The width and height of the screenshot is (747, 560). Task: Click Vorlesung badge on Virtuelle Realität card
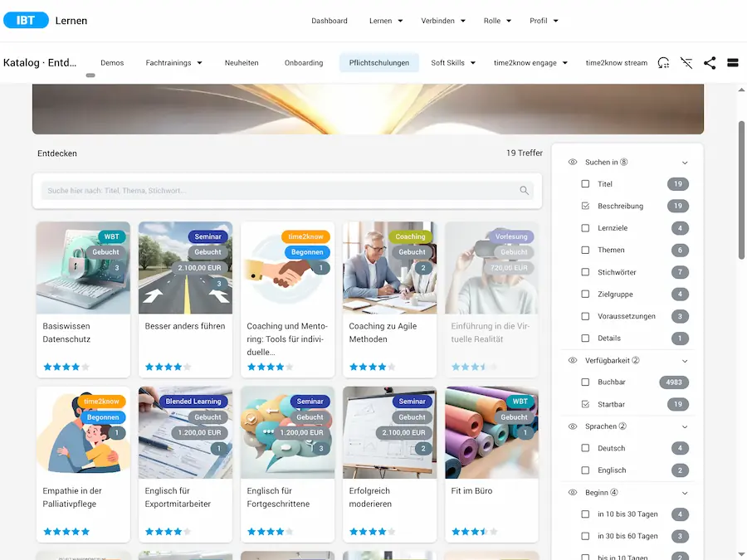[x=511, y=236]
